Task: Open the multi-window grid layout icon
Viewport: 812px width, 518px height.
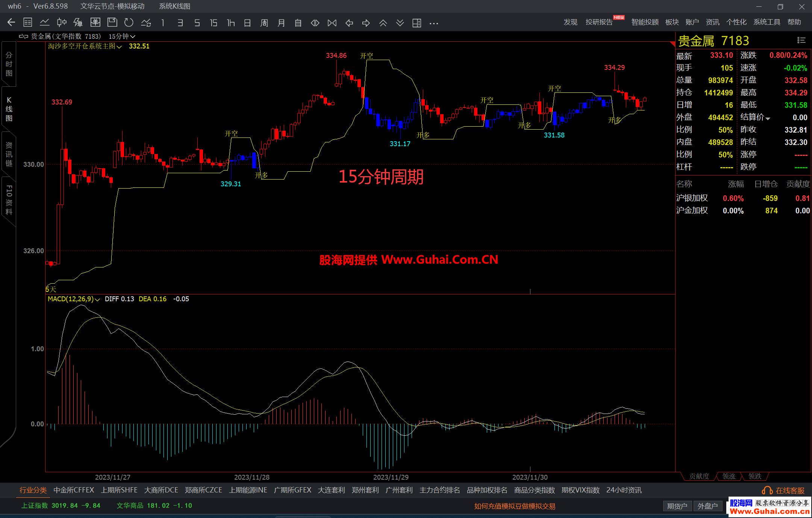Action: pos(416,23)
